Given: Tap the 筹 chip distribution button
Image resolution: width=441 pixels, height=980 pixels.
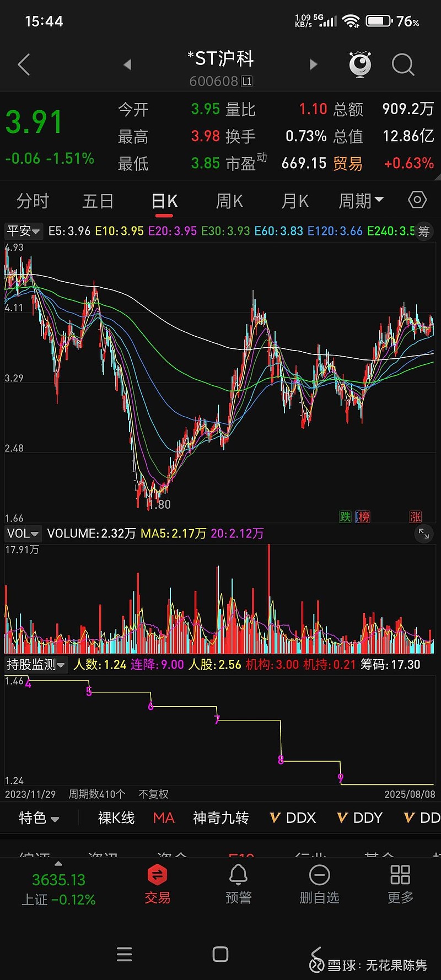Looking at the screenshot, I should [x=424, y=231].
